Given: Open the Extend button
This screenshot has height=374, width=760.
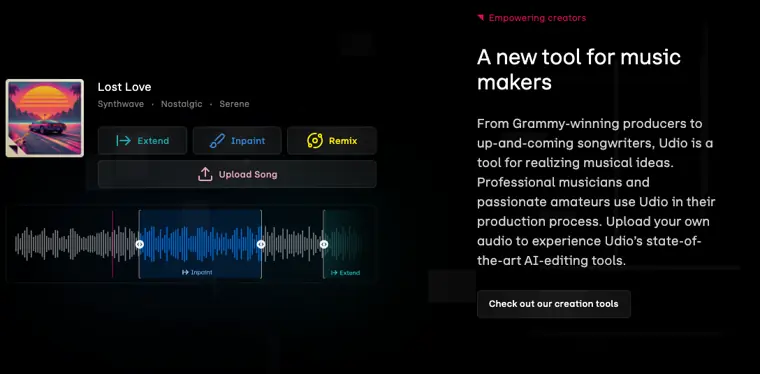Looking at the screenshot, I should coord(142,140).
